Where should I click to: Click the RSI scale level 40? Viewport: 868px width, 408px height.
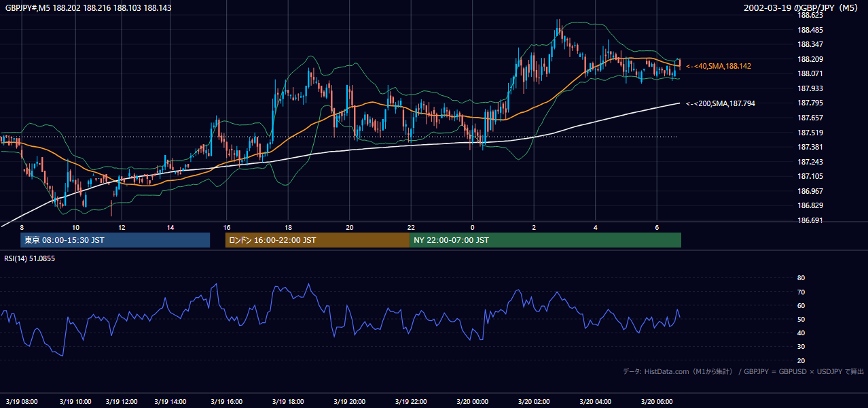(x=801, y=333)
